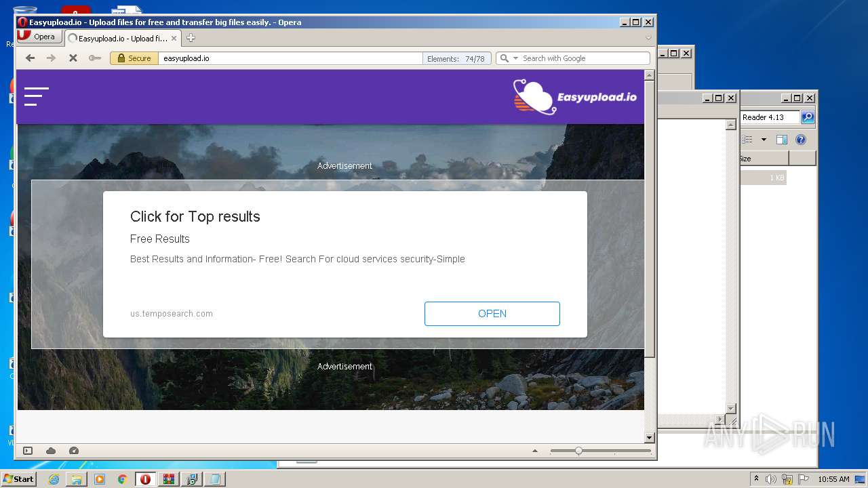Click the page scrollbar down arrow
The image size is (868, 488).
click(x=649, y=438)
